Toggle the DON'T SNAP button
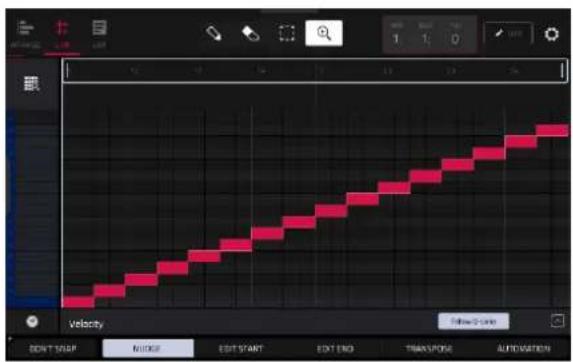This screenshot has width=573, height=362. tap(53, 349)
